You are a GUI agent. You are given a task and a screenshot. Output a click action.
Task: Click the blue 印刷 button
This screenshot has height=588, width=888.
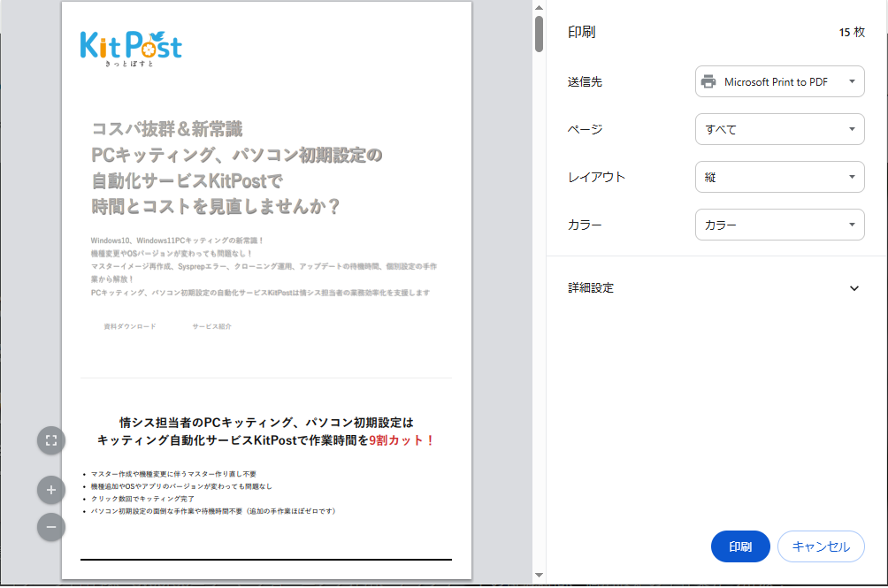click(x=740, y=546)
